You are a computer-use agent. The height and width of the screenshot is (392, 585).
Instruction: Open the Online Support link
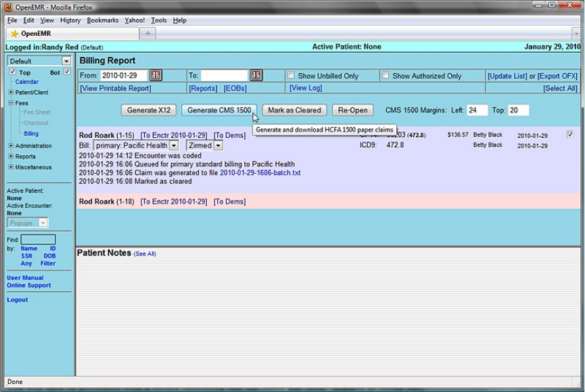[28, 285]
